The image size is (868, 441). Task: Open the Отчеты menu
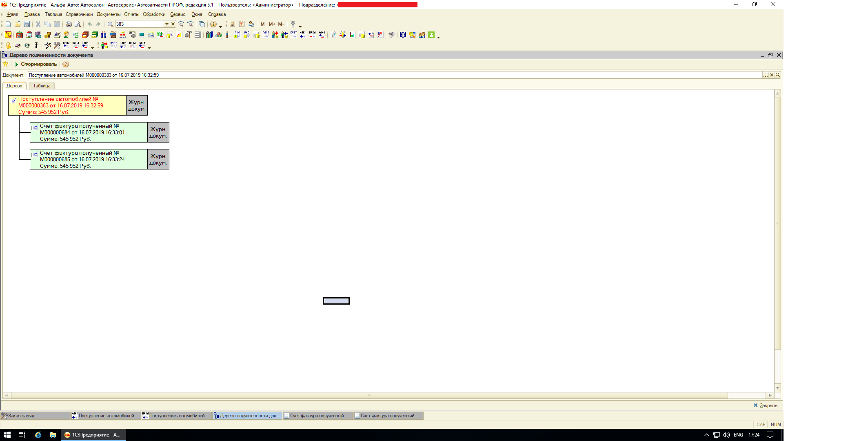(132, 14)
